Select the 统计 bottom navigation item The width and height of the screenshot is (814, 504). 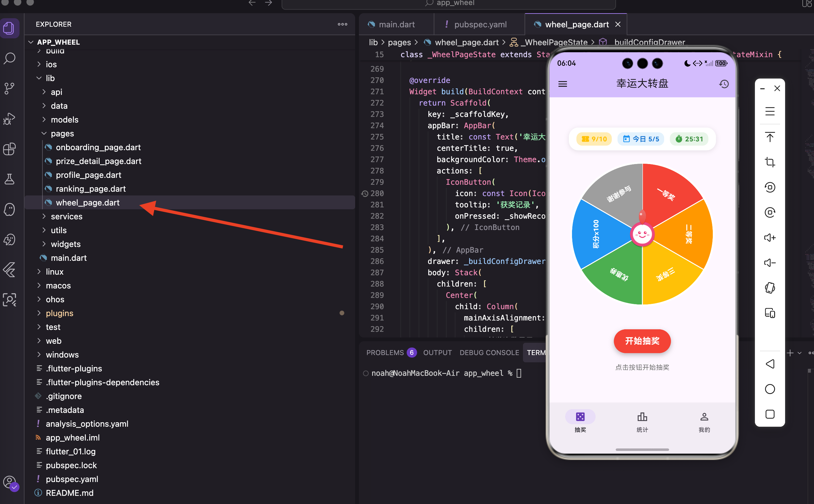point(642,422)
